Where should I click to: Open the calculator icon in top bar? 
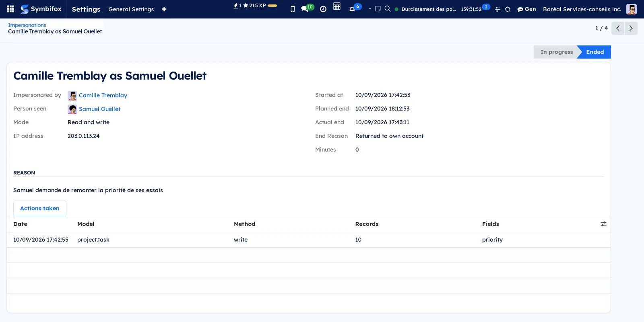(337, 6)
